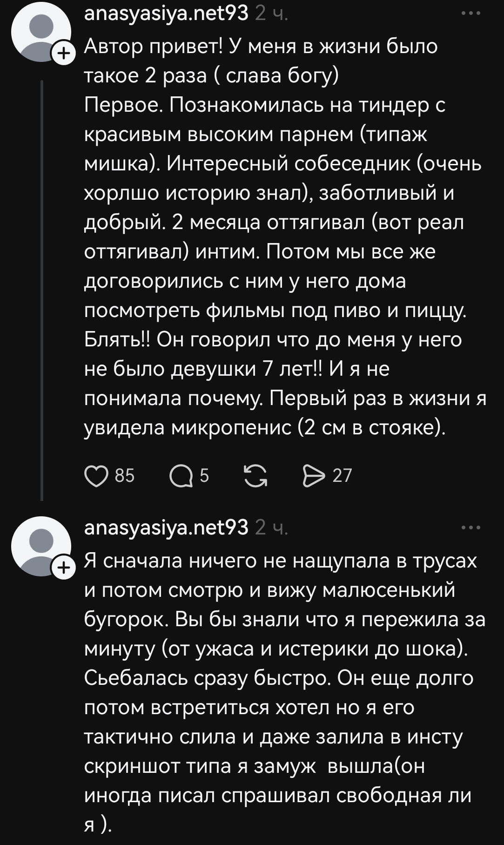Expand the more options menu on the second post
This screenshot has height=845, width=504.
470,527
